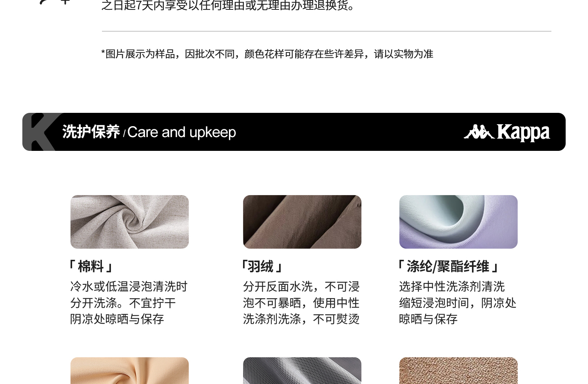Open the brown down fabric thumbnail
Image resolution: width=588 pixels, height=384 pixels.
[302, 222]
